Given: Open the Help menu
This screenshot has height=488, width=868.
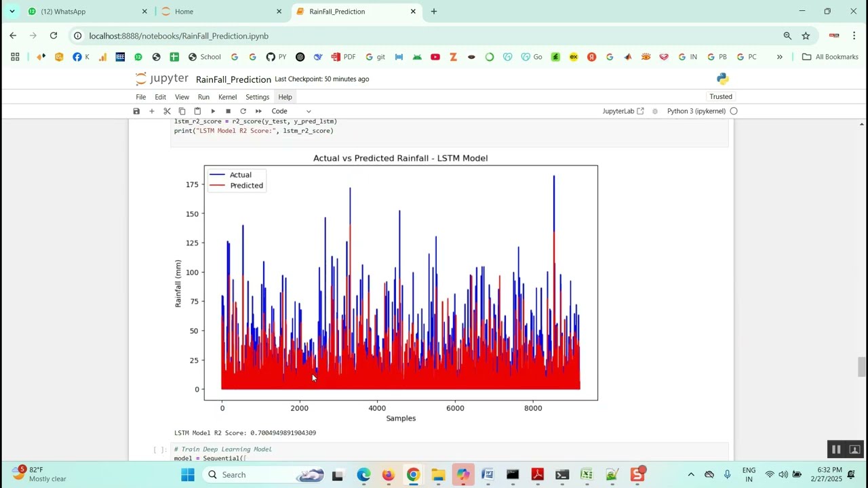Looking at the screenshot, I should click(285, 97).
